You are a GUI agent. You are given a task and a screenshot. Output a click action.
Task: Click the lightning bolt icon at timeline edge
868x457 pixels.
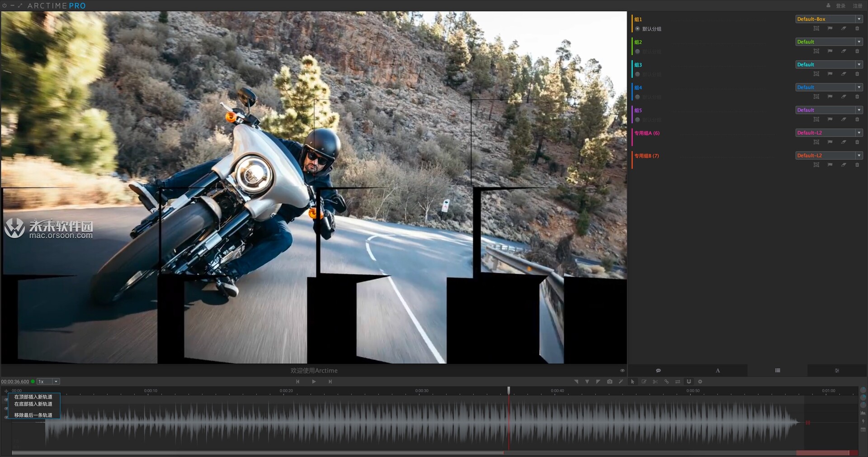click(863, 421)
